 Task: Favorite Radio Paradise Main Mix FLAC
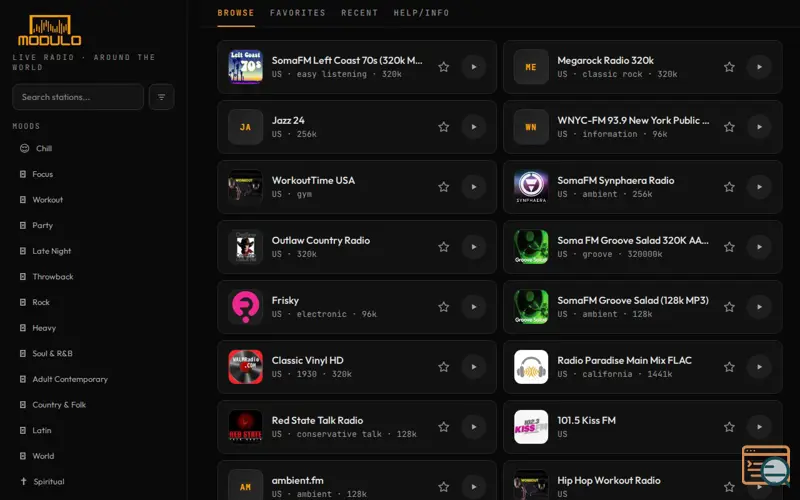[730, 367]
